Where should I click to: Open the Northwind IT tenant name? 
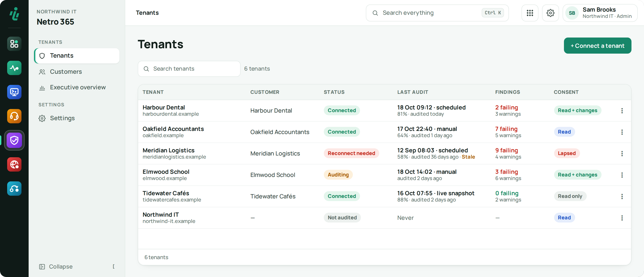[161, 215]
